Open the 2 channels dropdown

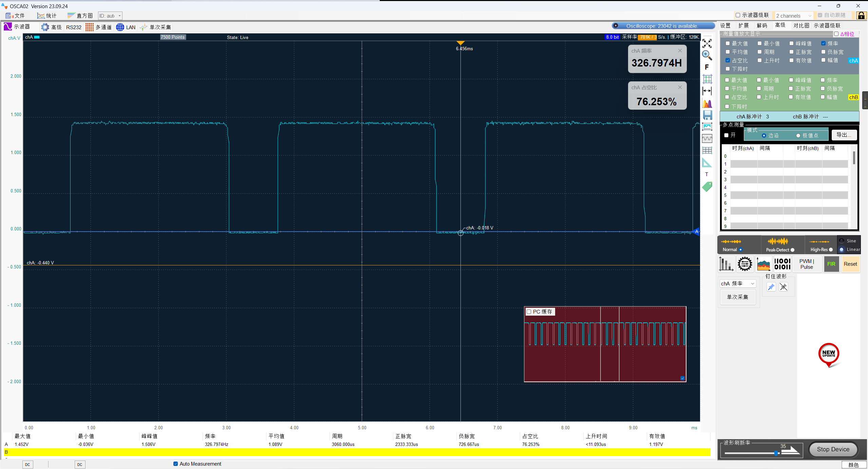(793, 16)
